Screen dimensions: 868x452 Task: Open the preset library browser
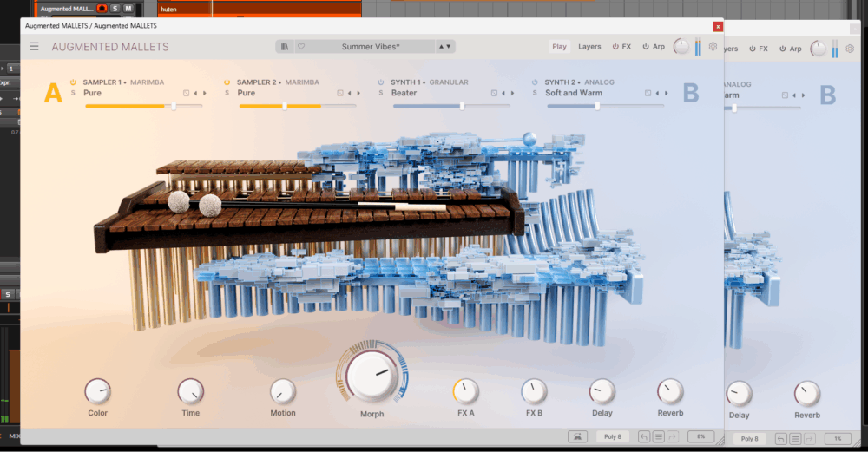[x=285, y=47]
